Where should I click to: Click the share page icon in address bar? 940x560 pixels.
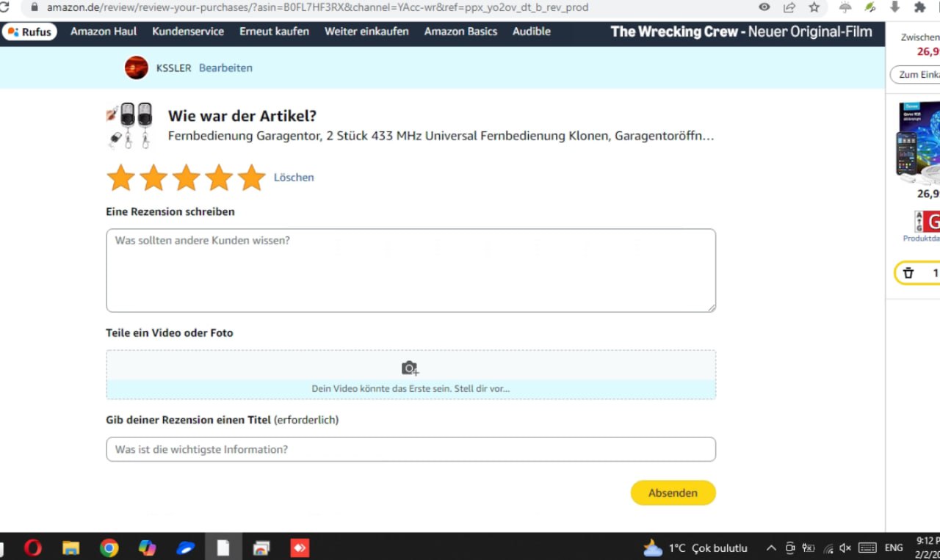coord(789,7)
